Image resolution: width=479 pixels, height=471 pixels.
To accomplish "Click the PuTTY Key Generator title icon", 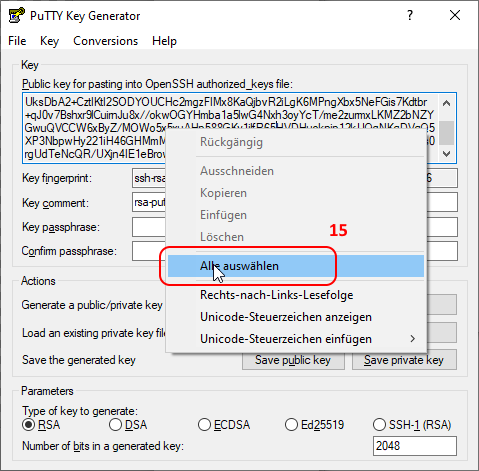I will point(16,15).
